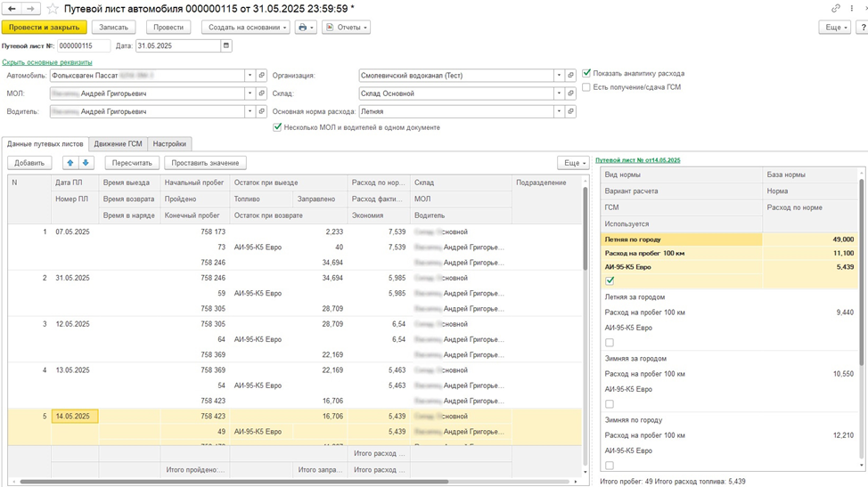The height and width of the screenshot is (487, 868).
Task: Open the Настройки tab
Action: (x=169, y=143)
